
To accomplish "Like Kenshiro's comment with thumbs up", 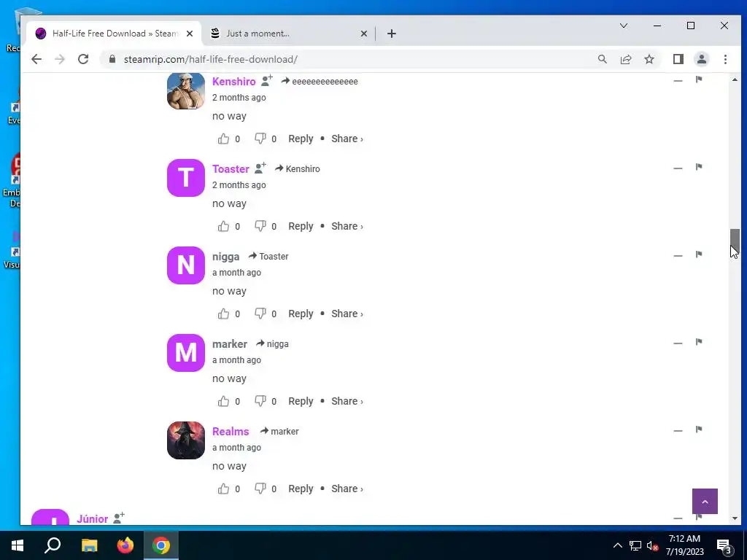I will tap(223, 139).
